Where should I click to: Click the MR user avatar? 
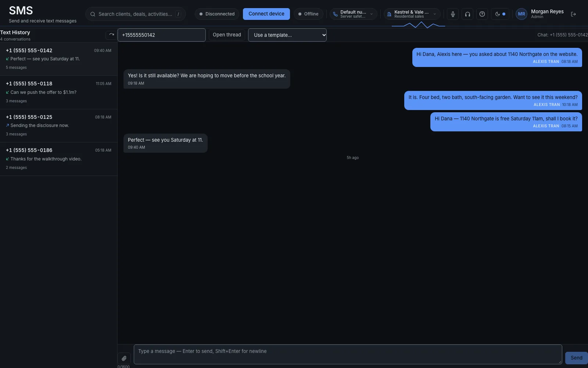521,14
